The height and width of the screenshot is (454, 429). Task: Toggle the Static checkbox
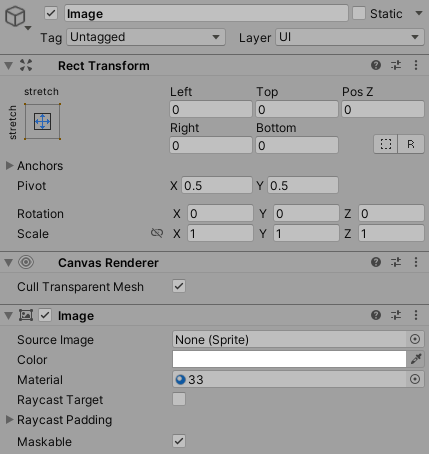[359, 14]
